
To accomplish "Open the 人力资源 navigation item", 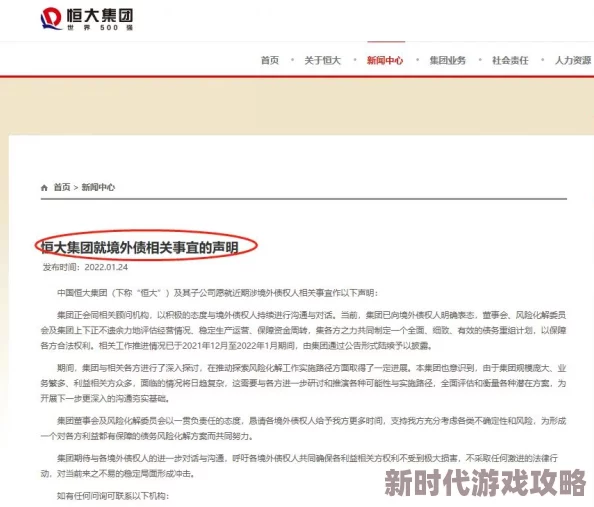I will (573, 60).
